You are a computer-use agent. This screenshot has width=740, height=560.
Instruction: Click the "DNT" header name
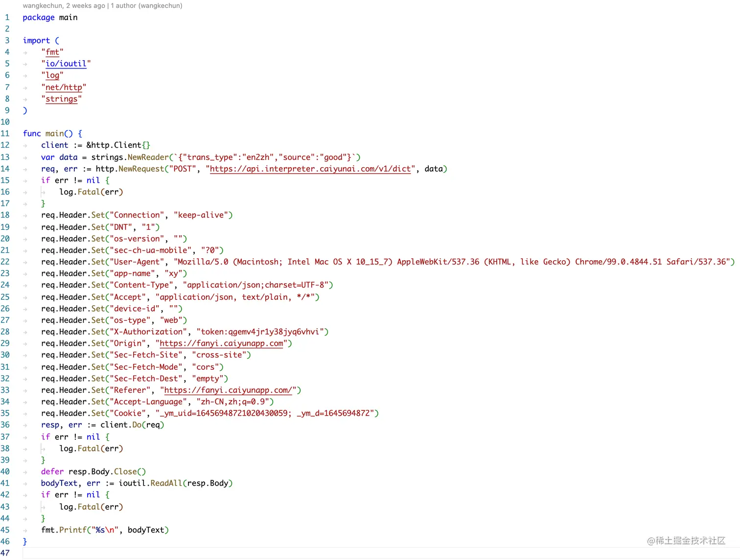click(x=121, y=227)
